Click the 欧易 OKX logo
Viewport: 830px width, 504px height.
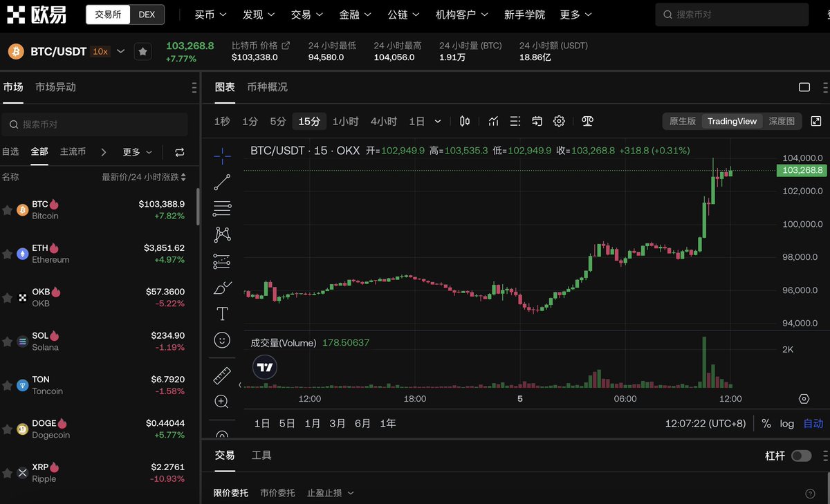click(x=37, y=14)
